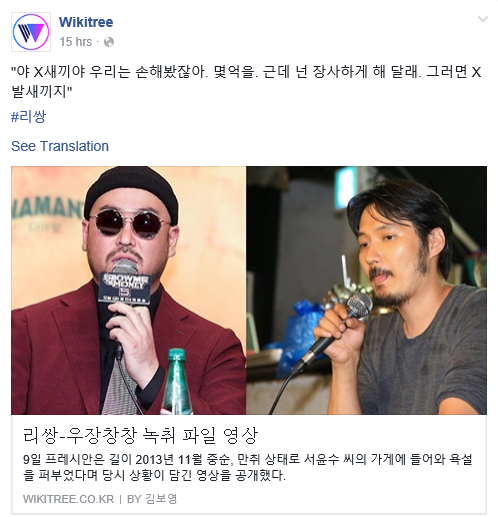Visit the WIKITREE.CO.KR source domain
The image size is (498, 517).
point(68,499)
